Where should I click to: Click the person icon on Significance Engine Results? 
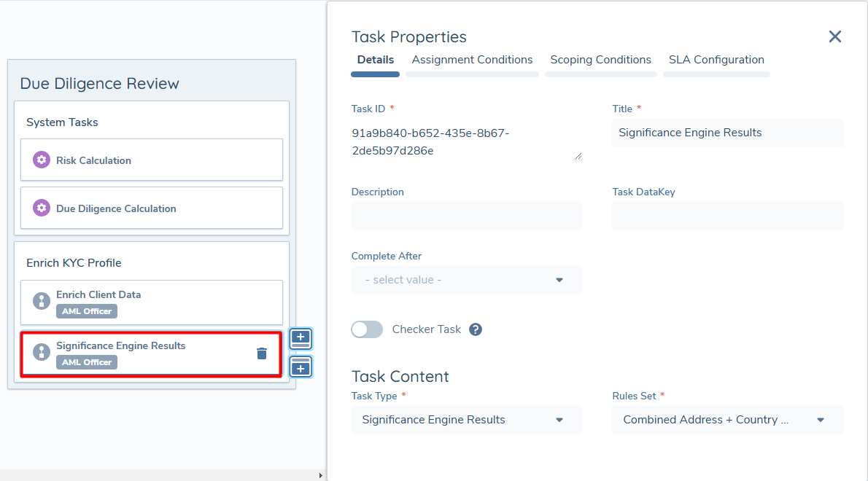pyautogui.click(x=41, y=352)
